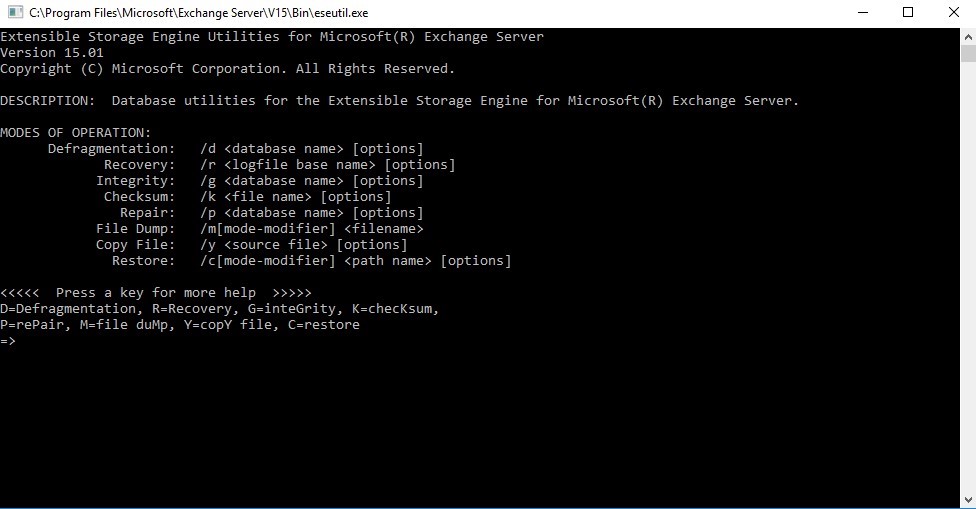976x509 pixels.
Task: Click the MODES OF OPERATION heading
Action: [76, 133]
